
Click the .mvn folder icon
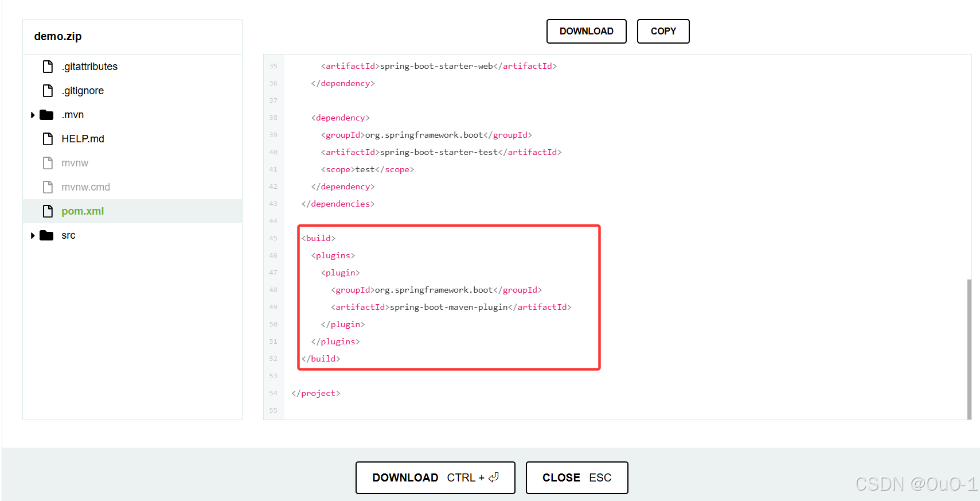[46, 115]
